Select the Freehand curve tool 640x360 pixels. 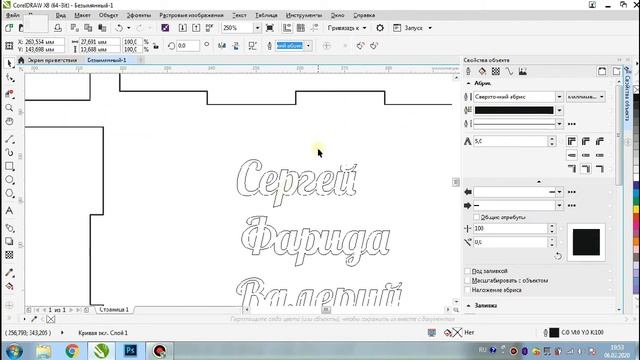click(10, 139)
